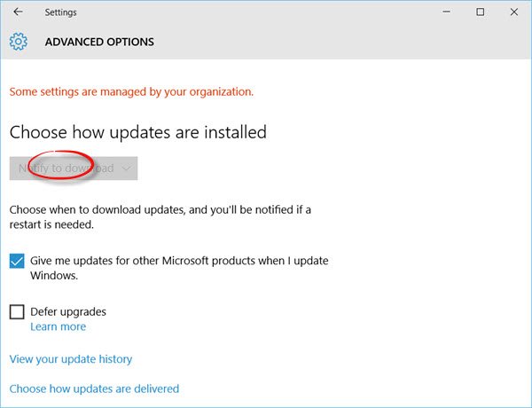Image resolution: width=532 pixels, height=408 pixels.
Task: Select the ADVANCED OPTIONS page heading
Action: click(x=99, y=42)
